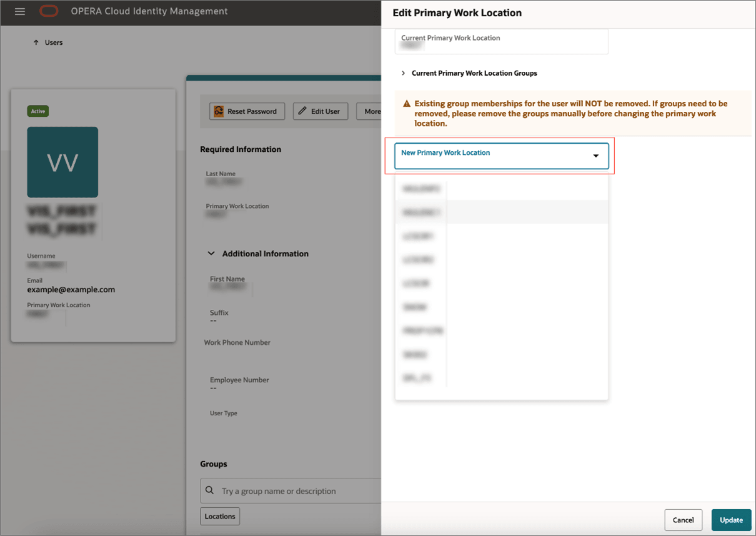Click the Current Primary Work Location field
The height and width of the screenshot is (536, 756).
pyautogui.click(x=502, y=41)
